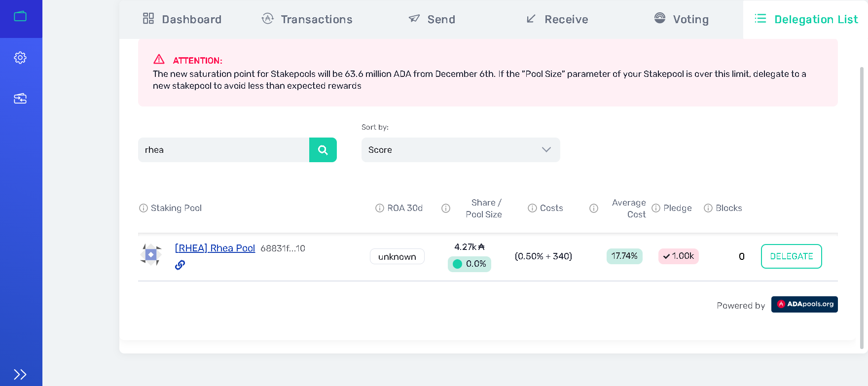The height and width of the screenshot is (386, 868).
Task: Click the wallet icon in sidebar
Action: point(20,16)
